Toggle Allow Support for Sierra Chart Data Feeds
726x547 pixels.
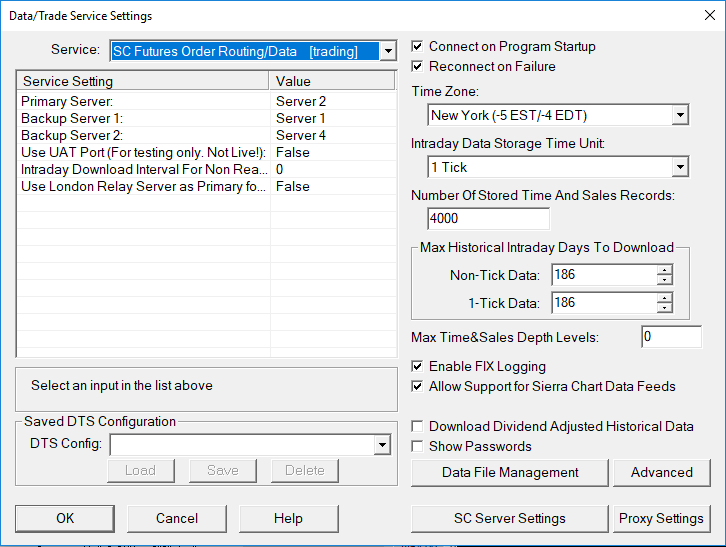[x=417, y=386]
